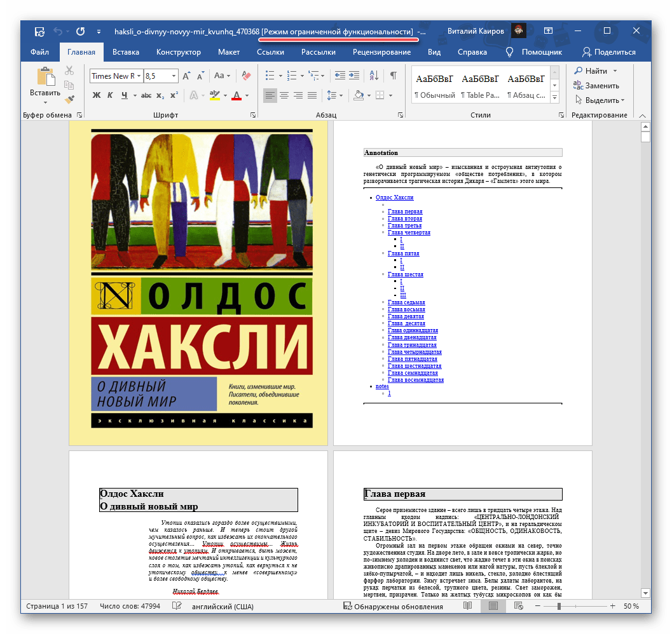672x634 pixels.
Task: Click the Align Right icon
Action: pos(298,95)
